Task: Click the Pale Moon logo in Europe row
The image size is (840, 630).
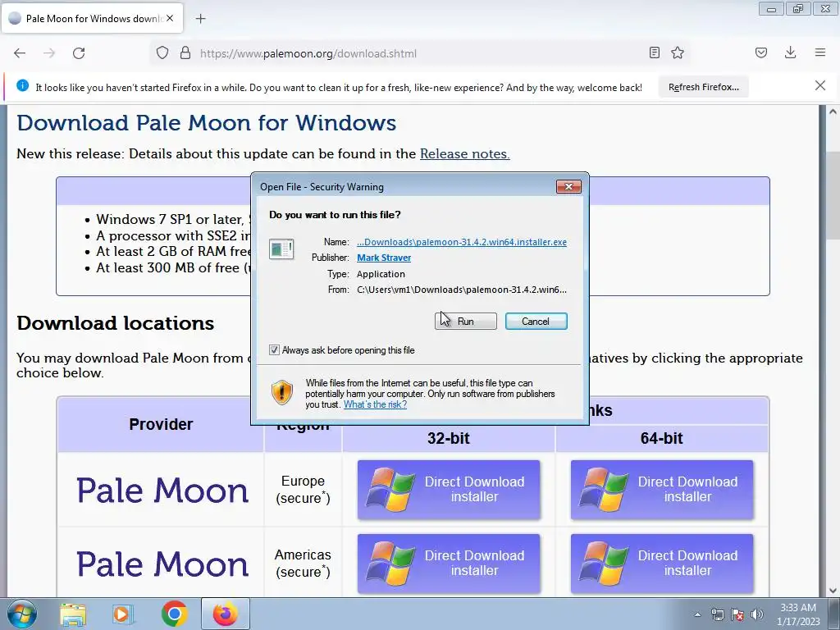Action: pyautogui.click(x=162, y=491)
